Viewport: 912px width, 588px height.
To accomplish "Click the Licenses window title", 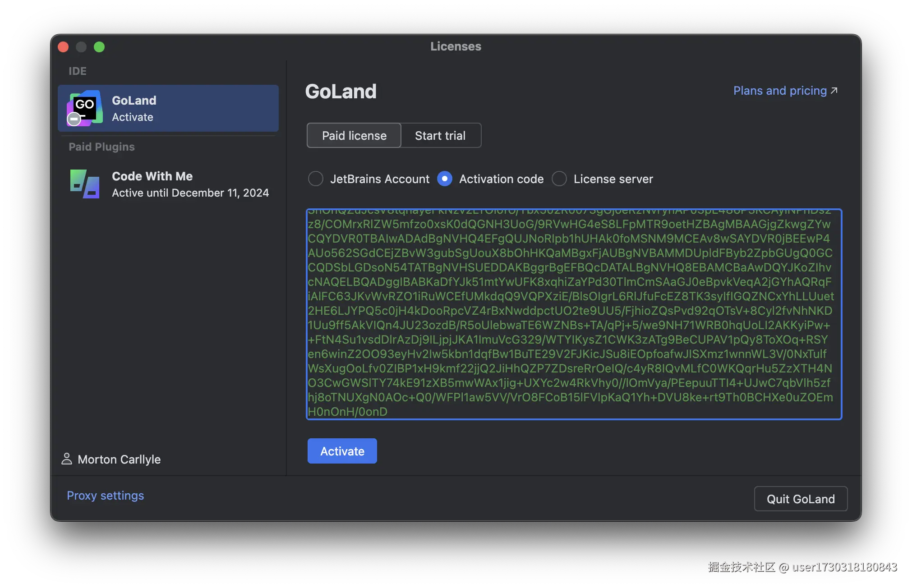I will (x=456, y=46).
